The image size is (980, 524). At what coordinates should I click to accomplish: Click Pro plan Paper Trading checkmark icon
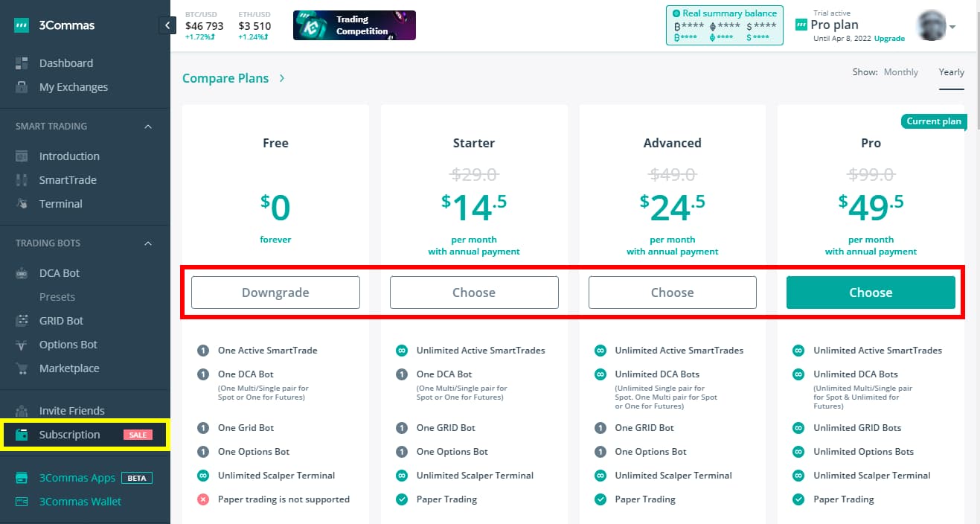click(x=798, y=499)
